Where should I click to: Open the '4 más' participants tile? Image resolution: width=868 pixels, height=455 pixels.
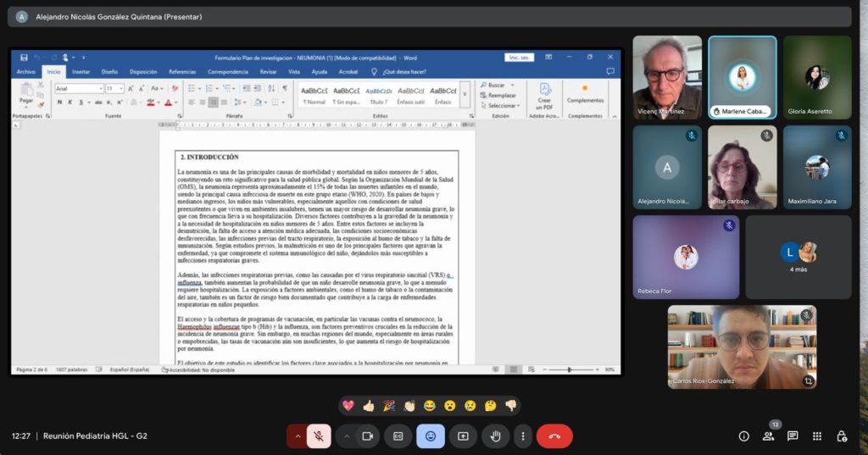tap(798, 257)
